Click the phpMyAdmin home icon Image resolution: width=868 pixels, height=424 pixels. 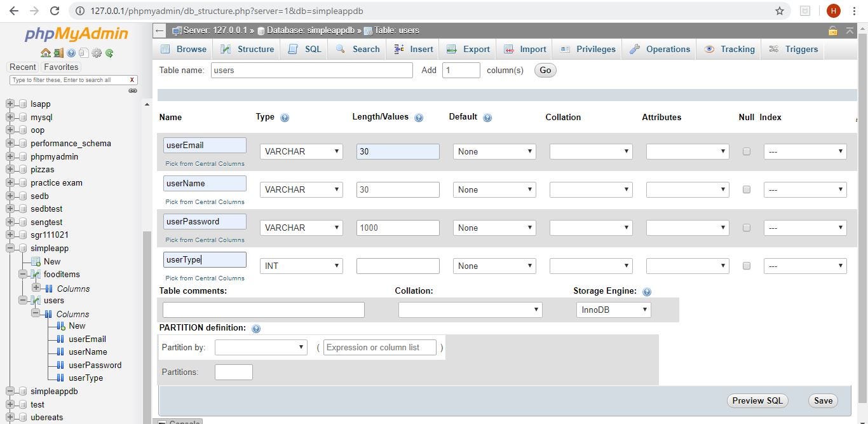pyautogui.click(x=45, y=53)
